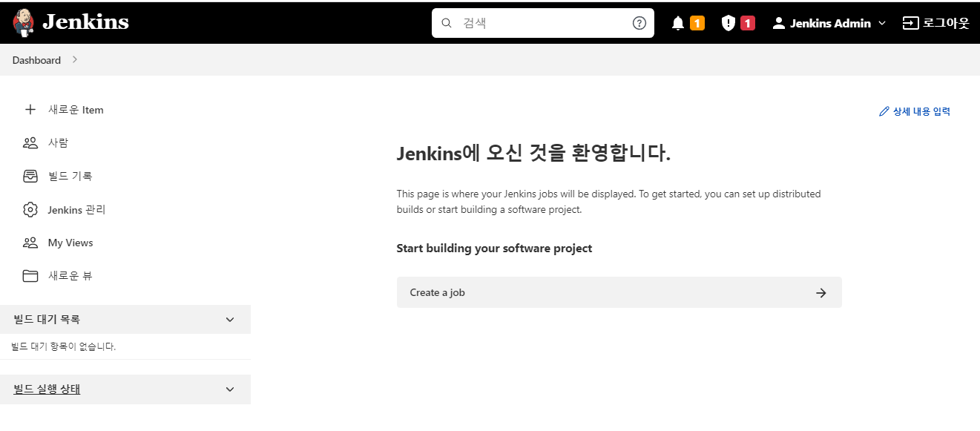This screenshot has height=431, width=980.
Task: Collapse 빌드 대기 목록 panel chevron
Action: (x=230, y=320)
